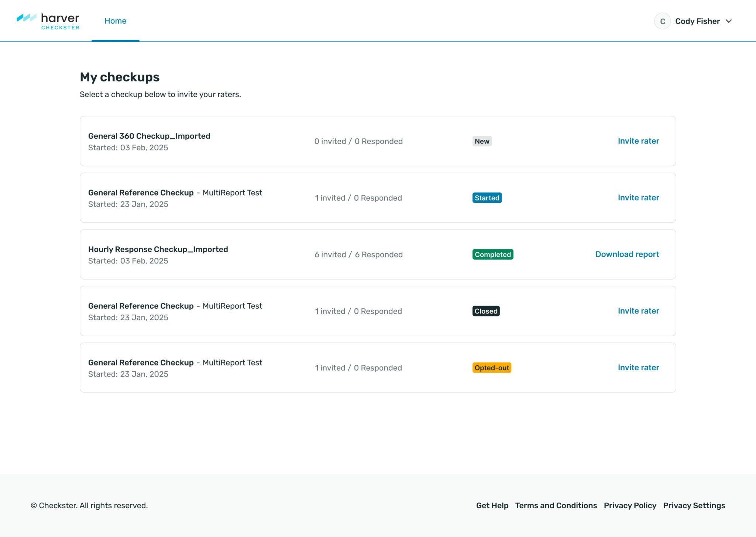Invite rater for the Closed checkup
Screen dimensions: 756x537
point(638,311)
